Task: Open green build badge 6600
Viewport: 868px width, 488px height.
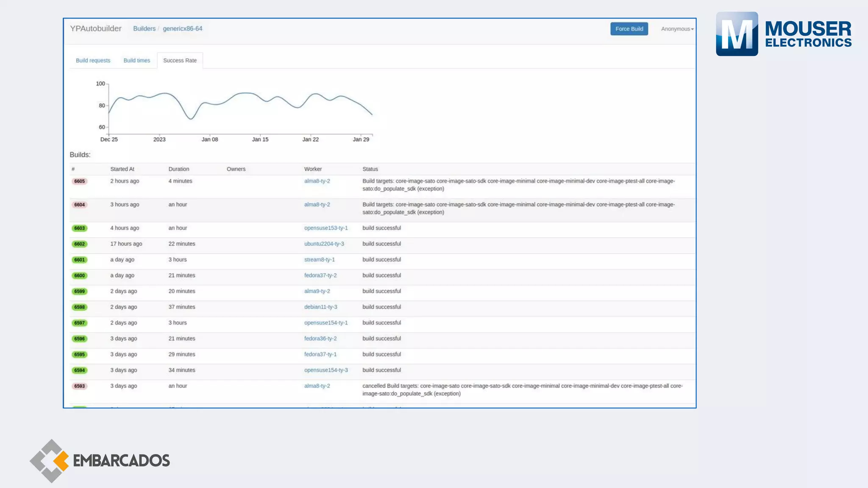Action: tap(79, 276)
